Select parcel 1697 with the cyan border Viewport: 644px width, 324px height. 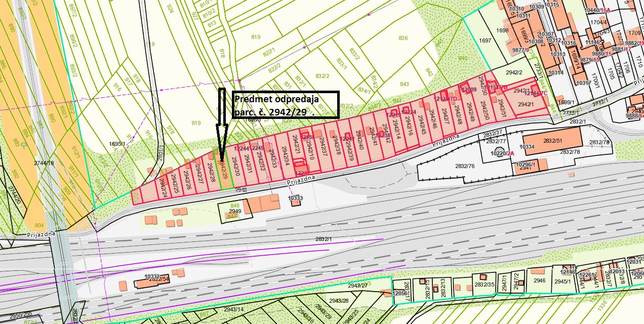point(485,40)
